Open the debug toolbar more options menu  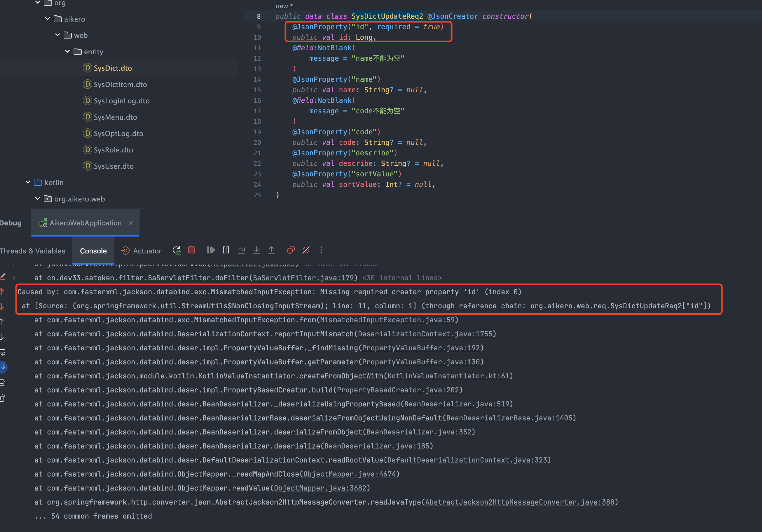click(321, 250)
